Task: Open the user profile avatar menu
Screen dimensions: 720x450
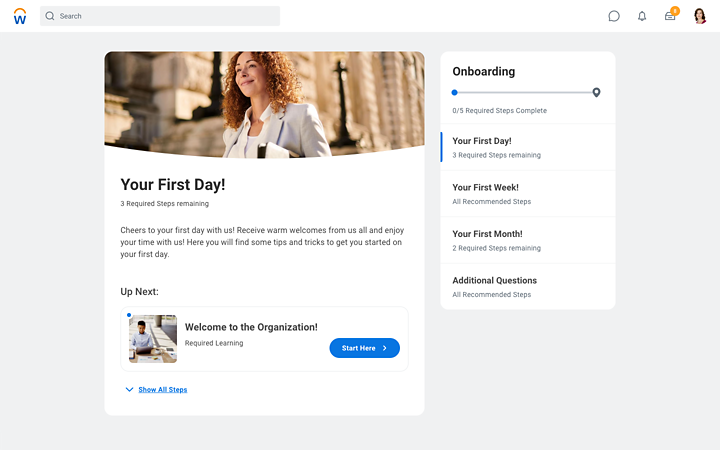Action: (x=699, y=16)
